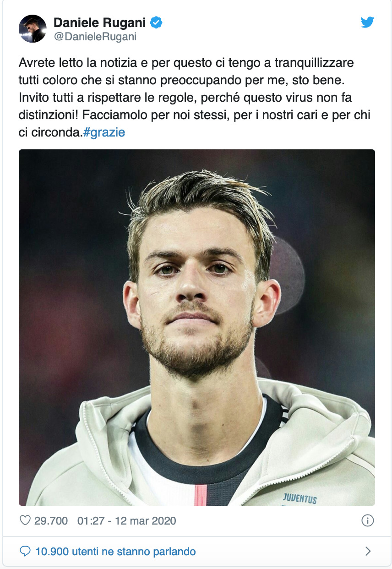Image resolution: width=392 pixels, height=569 pixels.
Task: Open the tweet info circle icon
Action: (x=368, y=521)
